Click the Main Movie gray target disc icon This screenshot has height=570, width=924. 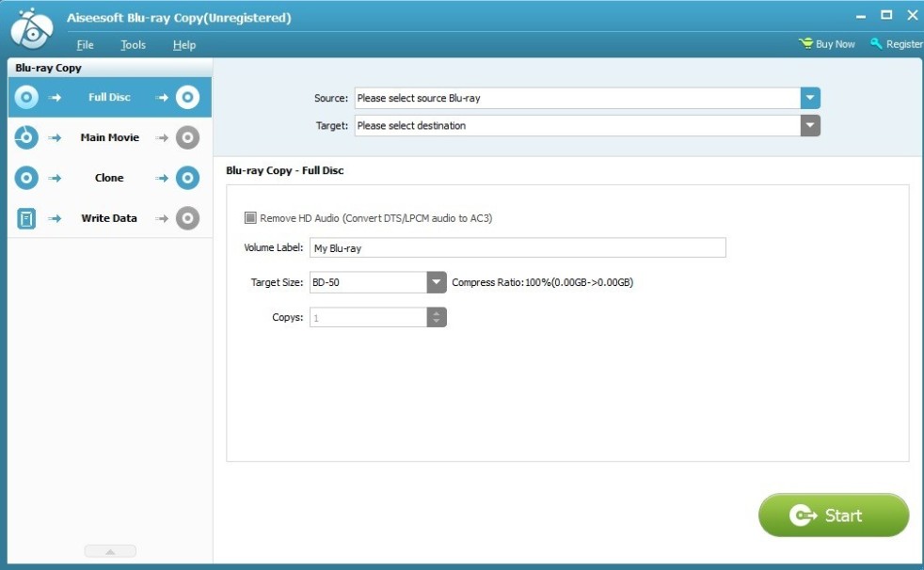tap(187, 137)
